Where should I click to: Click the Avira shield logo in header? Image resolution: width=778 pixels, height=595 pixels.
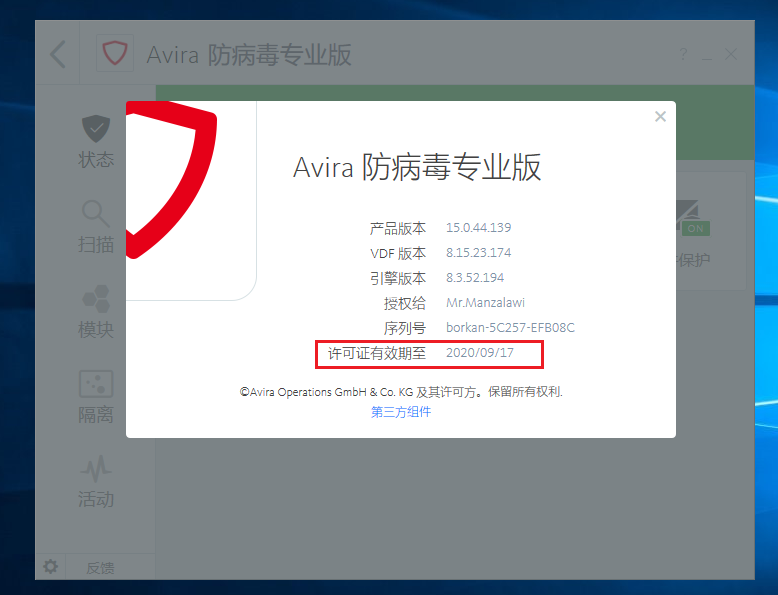click(x=115, y=53)
